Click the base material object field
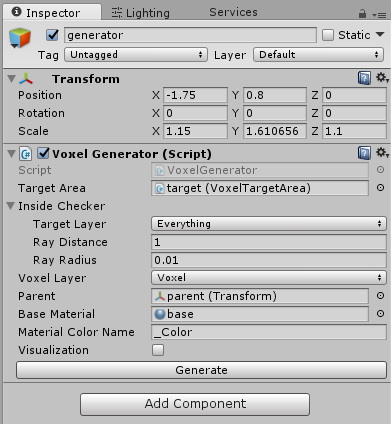This screenshot has width=391, height=424. [x=260, y=314]
